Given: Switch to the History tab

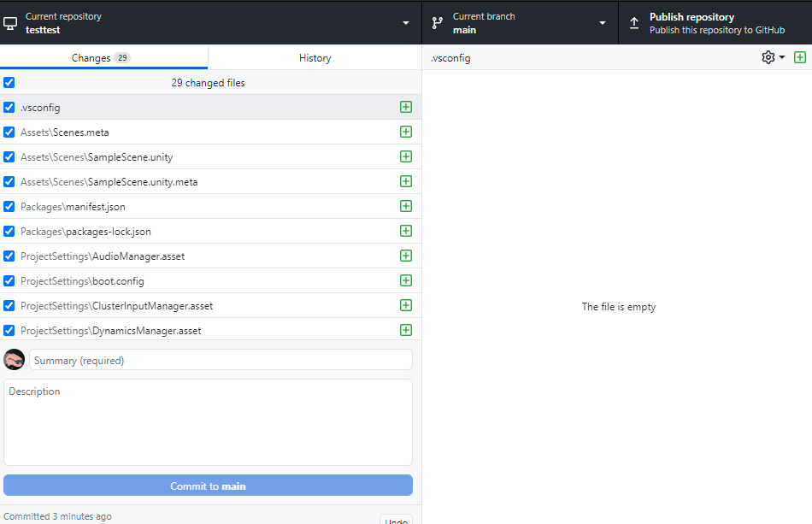Looking at the screenshot, I should (315, 57).
